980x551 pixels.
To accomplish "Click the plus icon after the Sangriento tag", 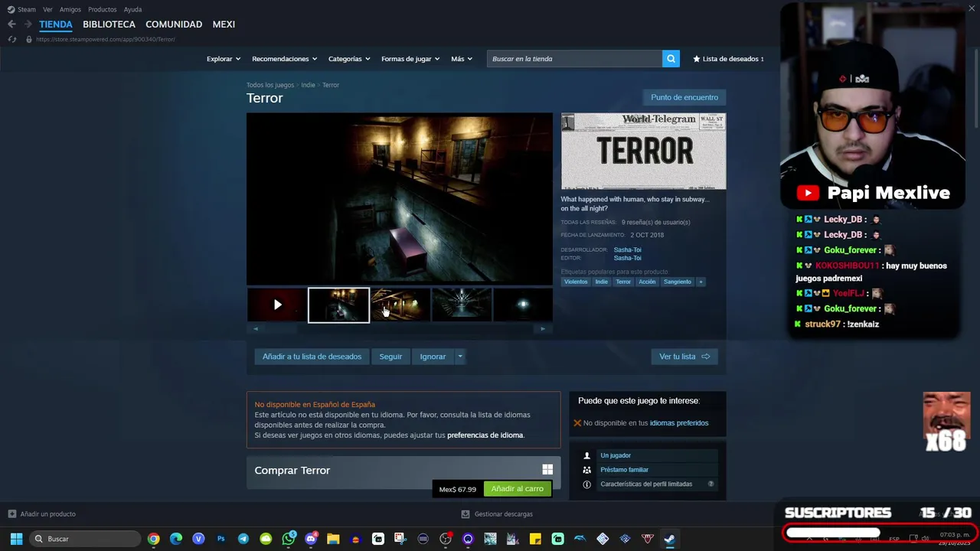I will (701, 282).
